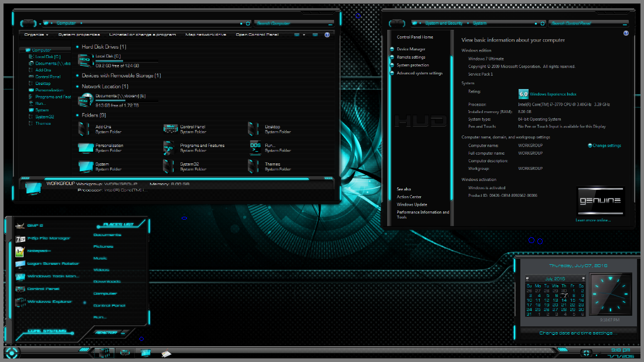Open Pictures in Places List

(x=103, y=246)
